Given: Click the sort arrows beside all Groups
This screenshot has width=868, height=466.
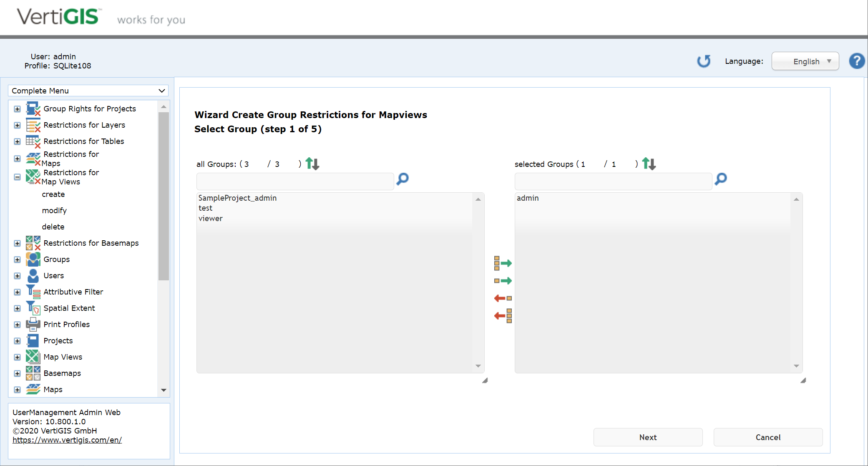Looking at the screenshot, I should [x=312, y=164].
